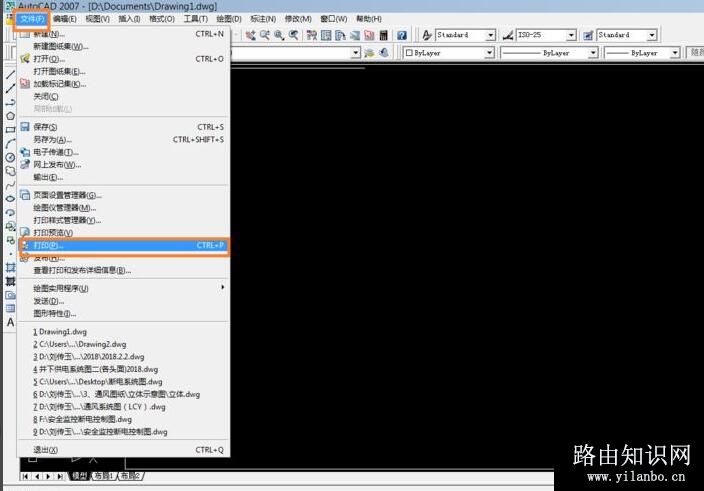
Task: Click the white ByLayer color swatch
Action: [x=409, y=53]
